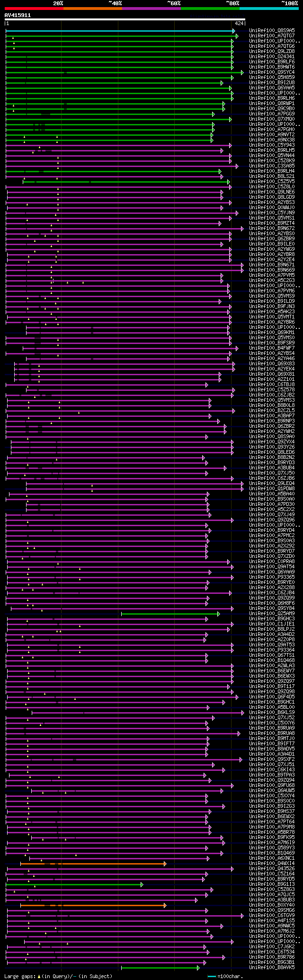Select label UniRef100_Q9SYC4
This screenshot has height=980, width=303.
tap(272, 72)
